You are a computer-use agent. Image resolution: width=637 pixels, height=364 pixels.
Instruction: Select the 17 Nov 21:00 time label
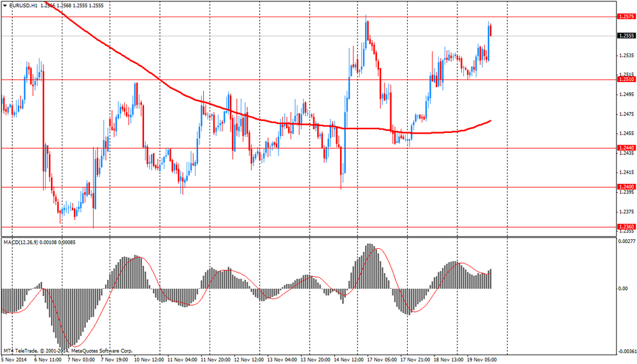click(415, 360)
